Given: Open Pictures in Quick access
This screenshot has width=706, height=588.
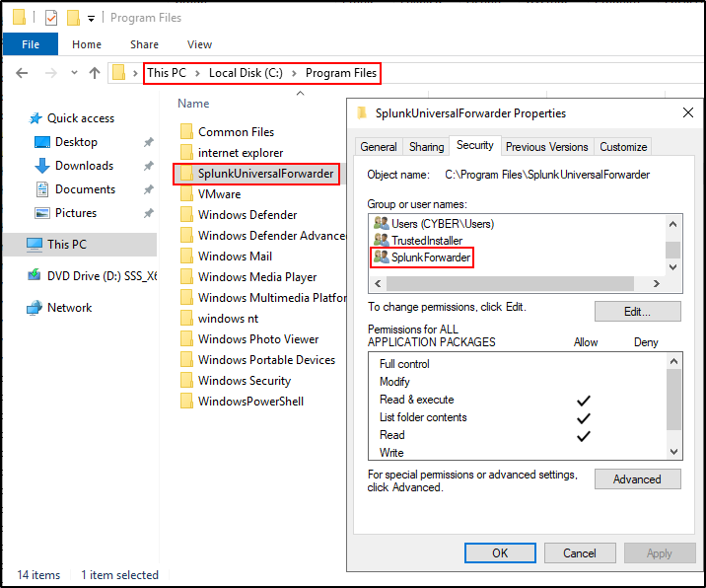Looking at the screenshot, I should [x=76, y=213].
